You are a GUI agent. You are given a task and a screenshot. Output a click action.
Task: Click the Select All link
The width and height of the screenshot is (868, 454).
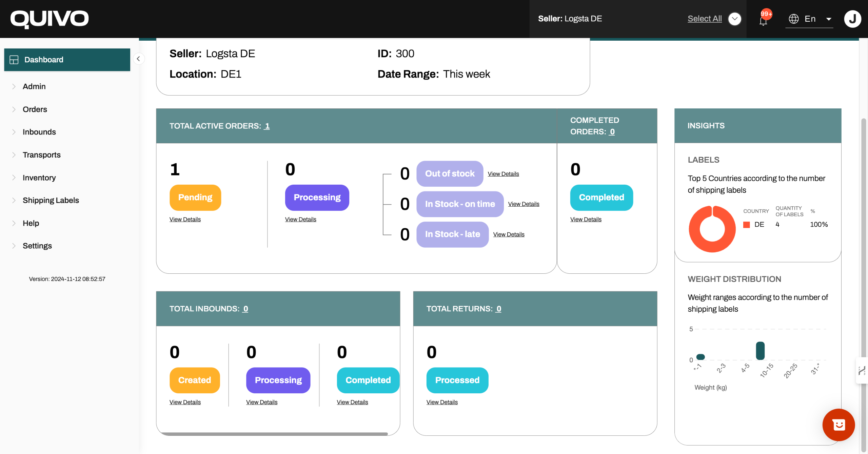(705, 19)
